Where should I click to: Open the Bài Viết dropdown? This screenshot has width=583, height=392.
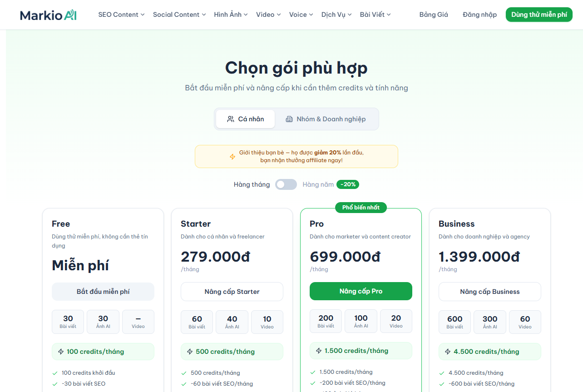[375, 15]
